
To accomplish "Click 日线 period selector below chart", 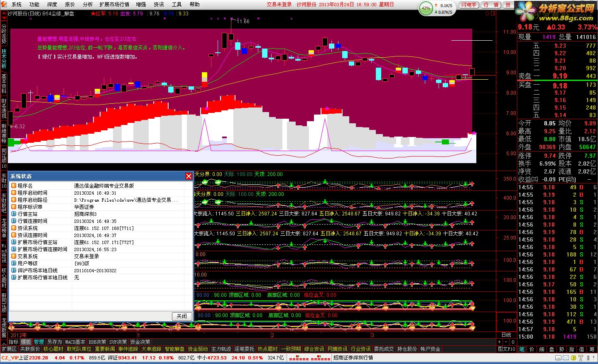I will (506, 335).
